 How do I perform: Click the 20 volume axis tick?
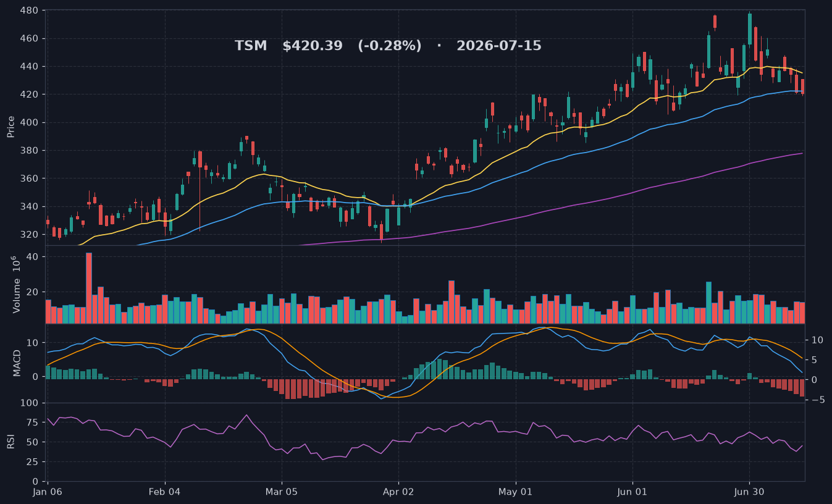tap(33, 292)
